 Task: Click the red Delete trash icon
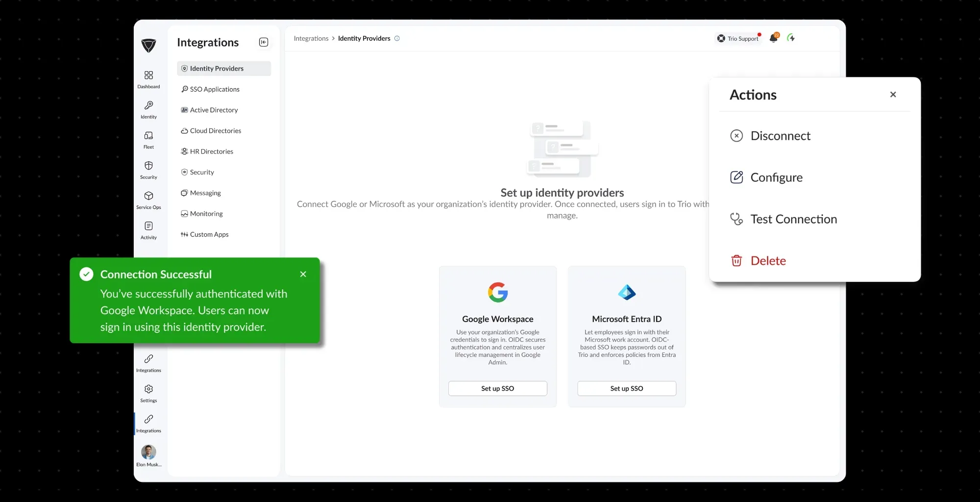[736, 261]
